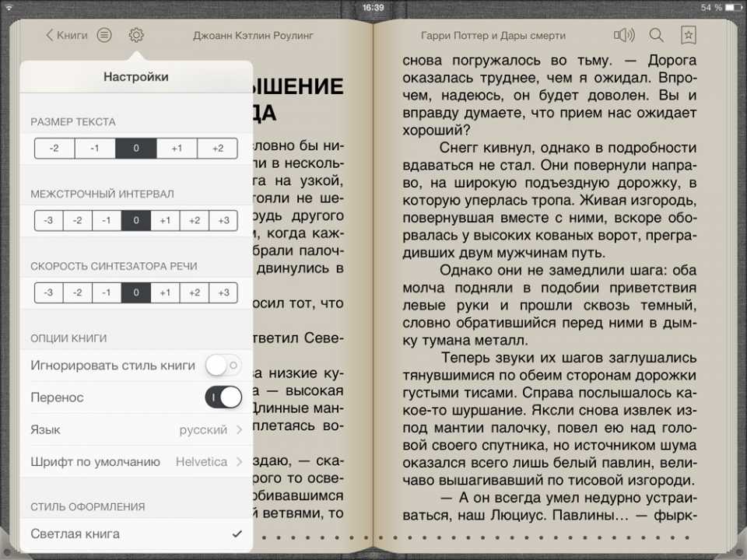Go back to Книги library
The height and width of the screenshot is (560, 747).
click(x=67, y=35)
